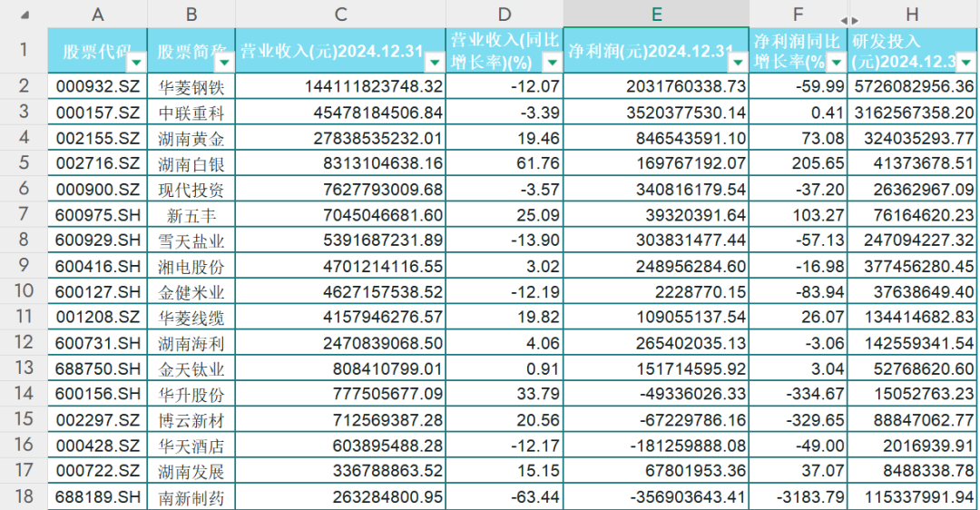The width and height of the screenshot is (980, 510).
Task: Select row 14 header
Action: tap(24, 394)
